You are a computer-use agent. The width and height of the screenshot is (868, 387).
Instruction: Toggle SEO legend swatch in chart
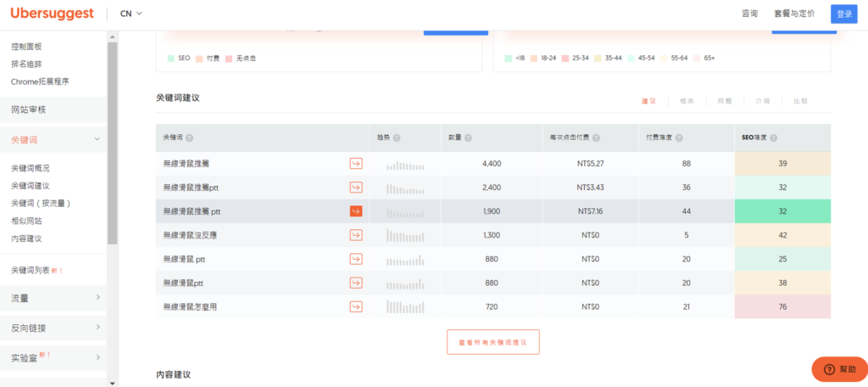click(x=171, y=59)
